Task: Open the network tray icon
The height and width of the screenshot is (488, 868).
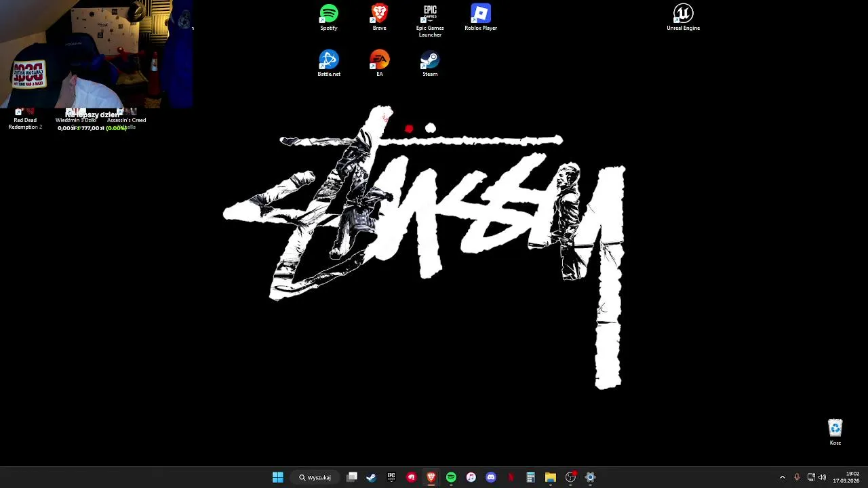Action: [x=811, y=477]
